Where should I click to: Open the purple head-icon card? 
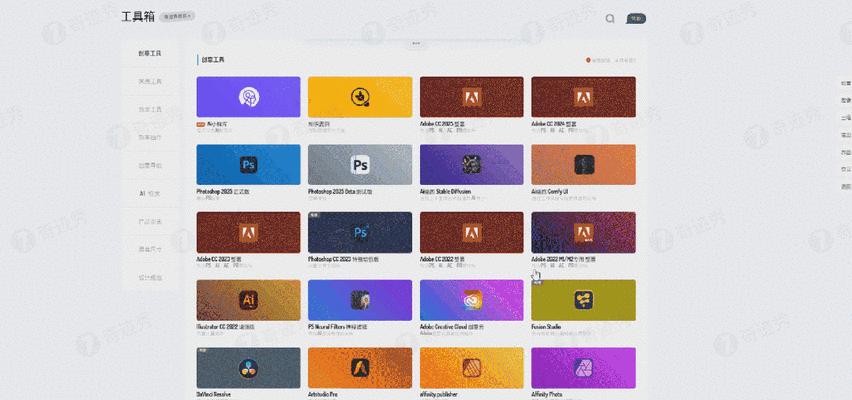(x=249, y=97)
